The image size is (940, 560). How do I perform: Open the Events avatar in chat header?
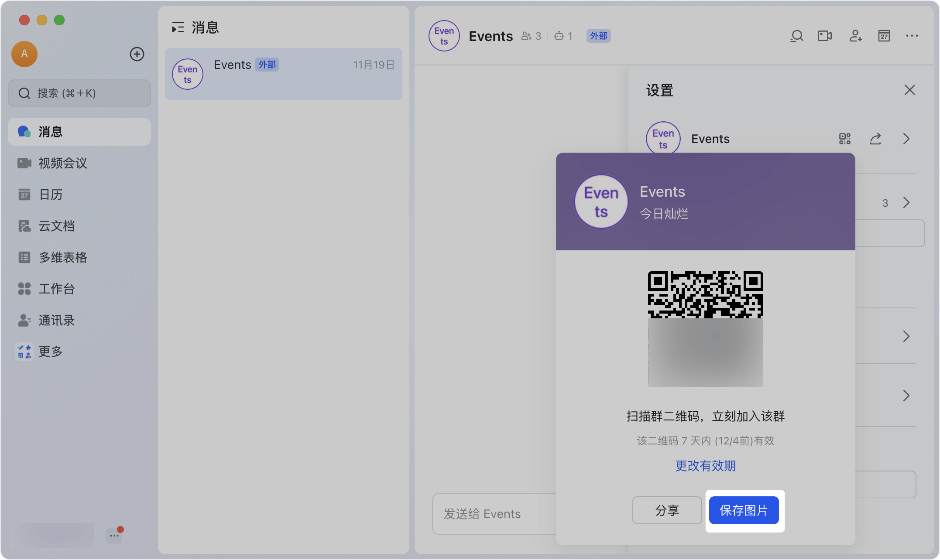[444, 36]
